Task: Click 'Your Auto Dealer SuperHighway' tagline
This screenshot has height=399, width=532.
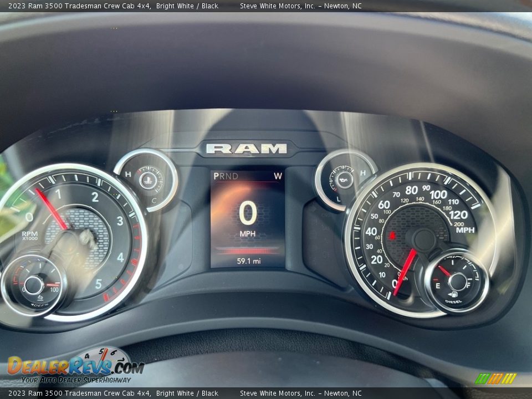Action: (x=76, y=380)
